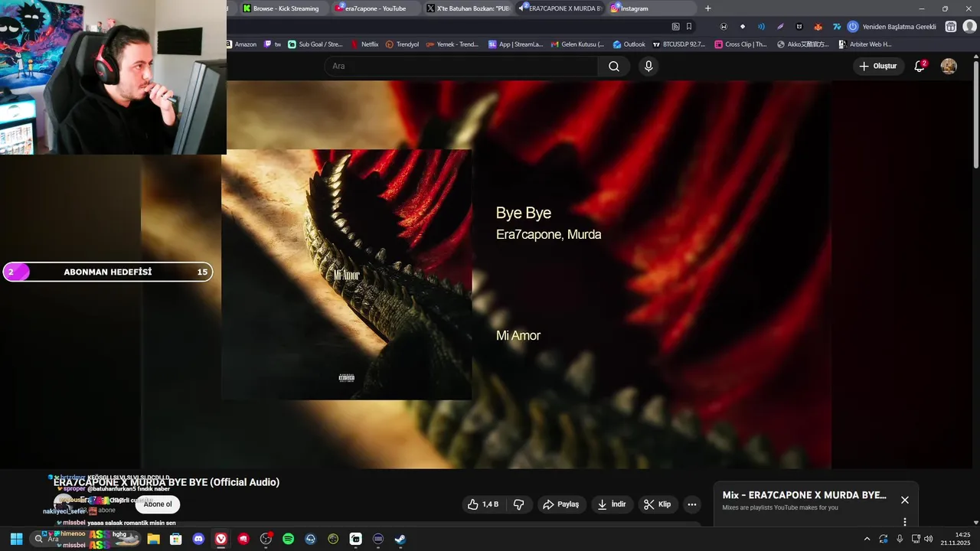Bookmark this page with the bookmark icon
Viewport: 980px width, 551px height.
(689, 26)
